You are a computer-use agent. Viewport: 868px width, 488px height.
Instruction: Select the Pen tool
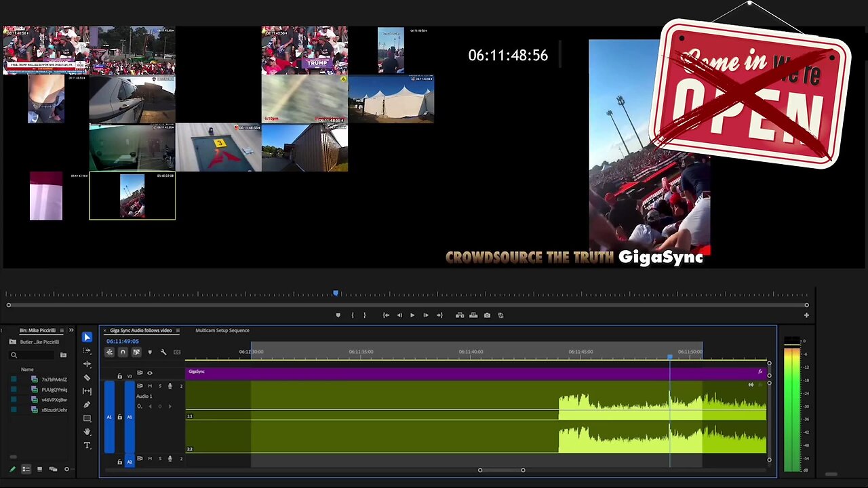[87, 405]
